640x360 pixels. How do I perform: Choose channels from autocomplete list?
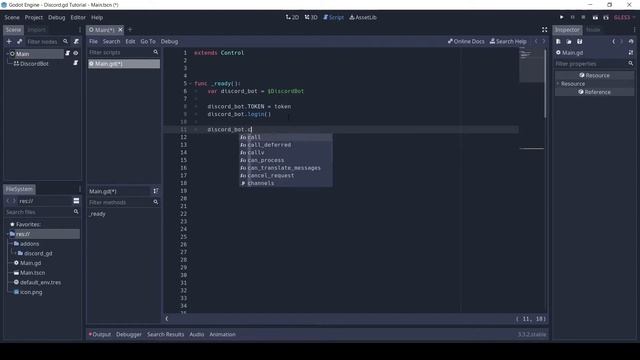286,183
